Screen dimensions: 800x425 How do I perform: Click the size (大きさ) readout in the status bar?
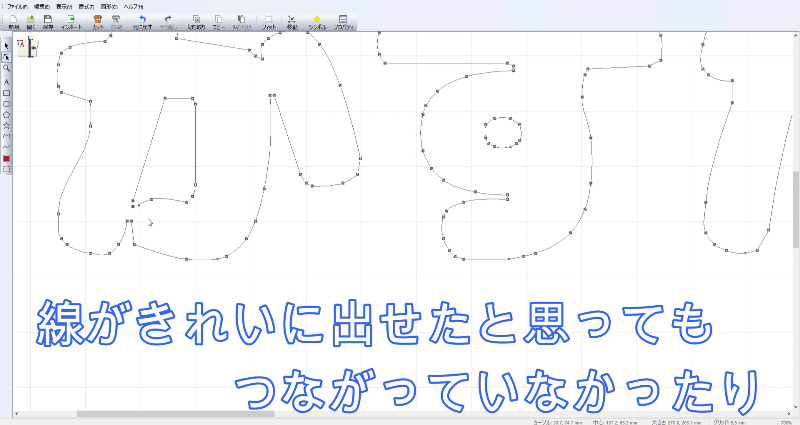pos(676,422)
